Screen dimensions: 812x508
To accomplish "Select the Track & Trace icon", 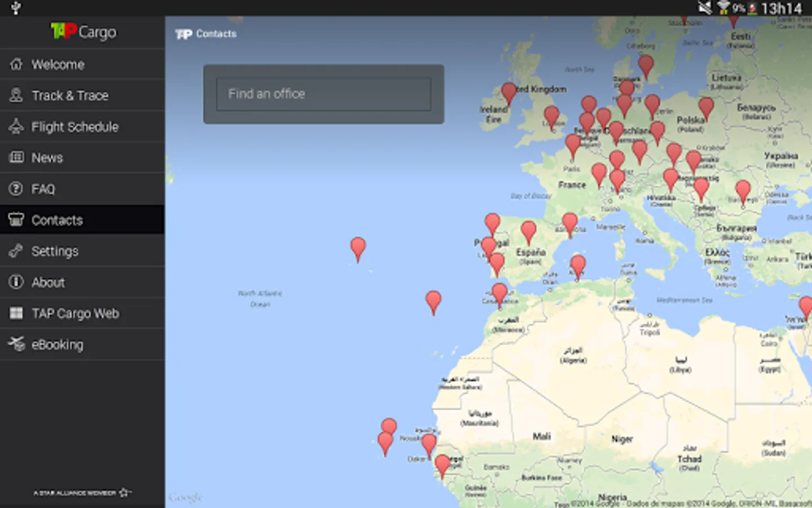I will [x=16, y=95].
